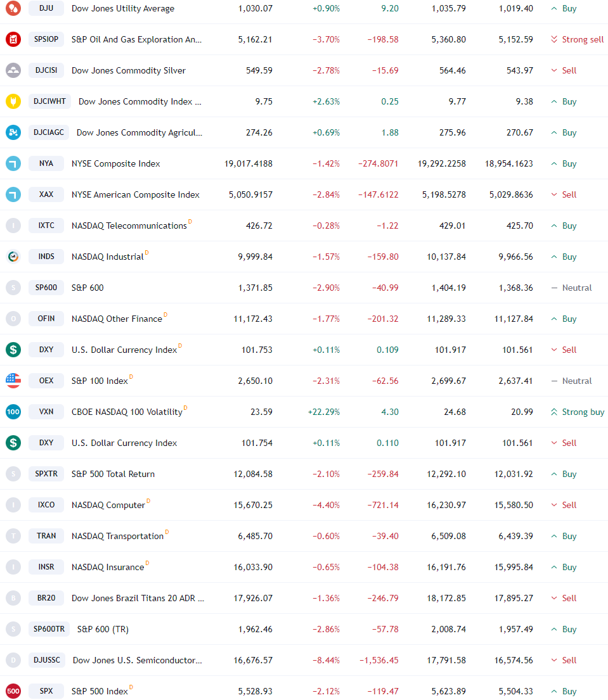Click the SP600 placeholder logo icon
Viewport: 608px width, 700px height.
(x=13, y=288)
